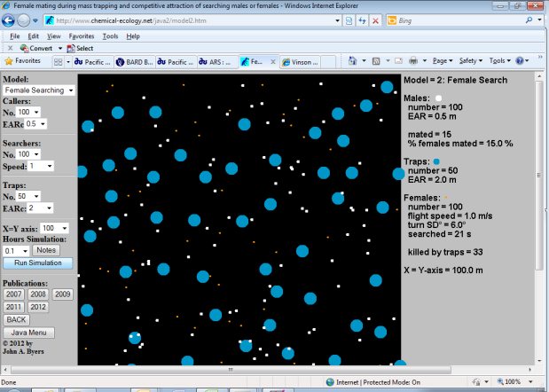
Task: Open the Hours Simulation dropdown
Action: pyautogui.click(x=16, y=251)
